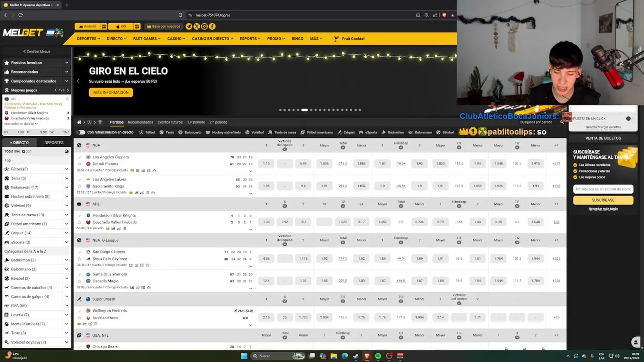Image resolution: width=644 pixels, height=362 pixels.
Task: Open the Facebook social icon
Action: click(x=212, y=26)
